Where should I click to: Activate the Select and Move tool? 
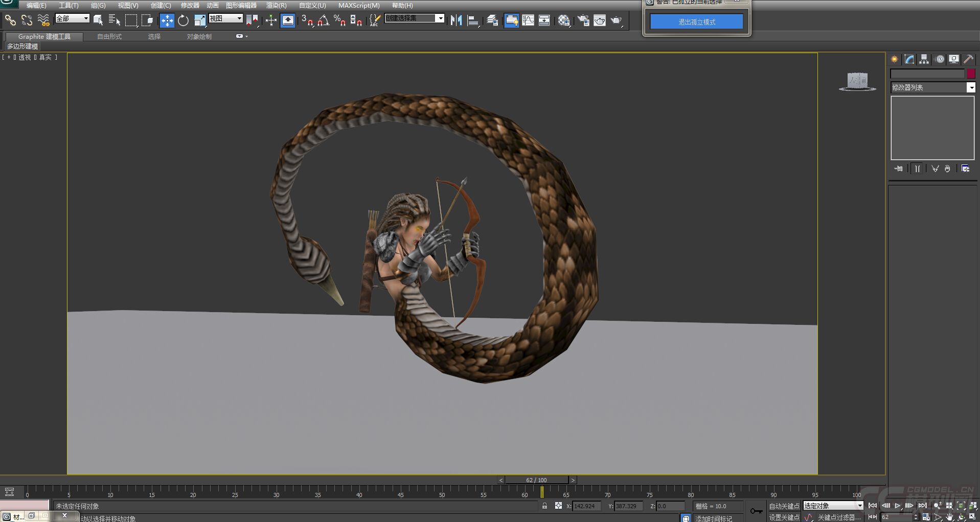(x=167, y=20)
